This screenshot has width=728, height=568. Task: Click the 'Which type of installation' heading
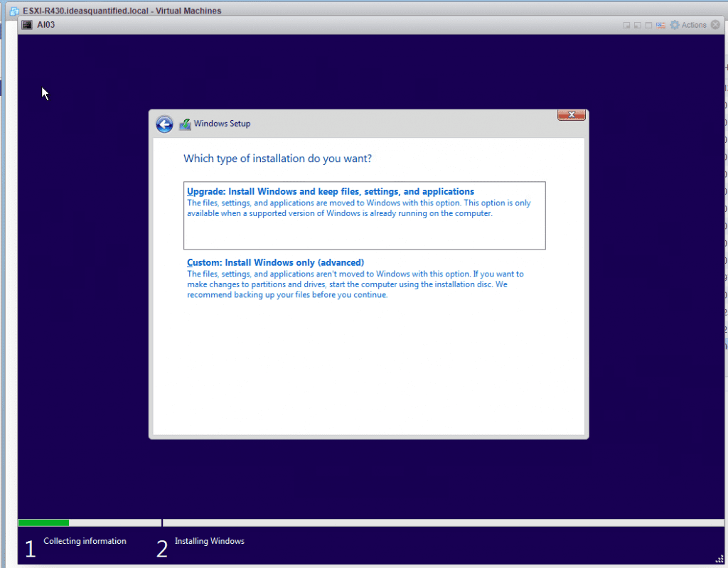(278, 159)
